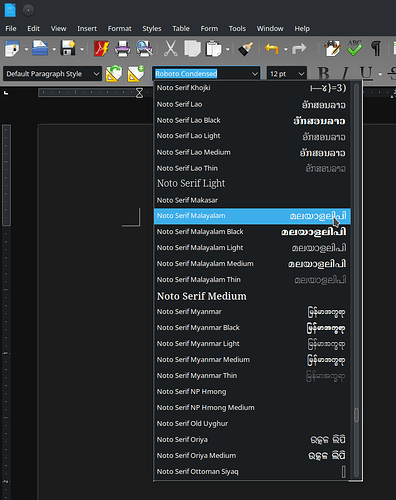Click the Cut scissors icon
The image size is (396, 500).
[171, 49]
